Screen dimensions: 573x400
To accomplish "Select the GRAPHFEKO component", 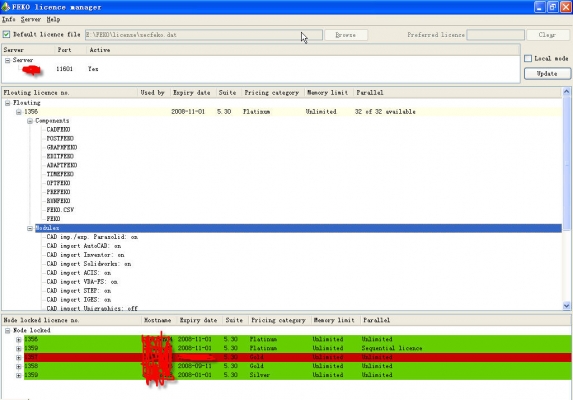I will coord(62,148).
